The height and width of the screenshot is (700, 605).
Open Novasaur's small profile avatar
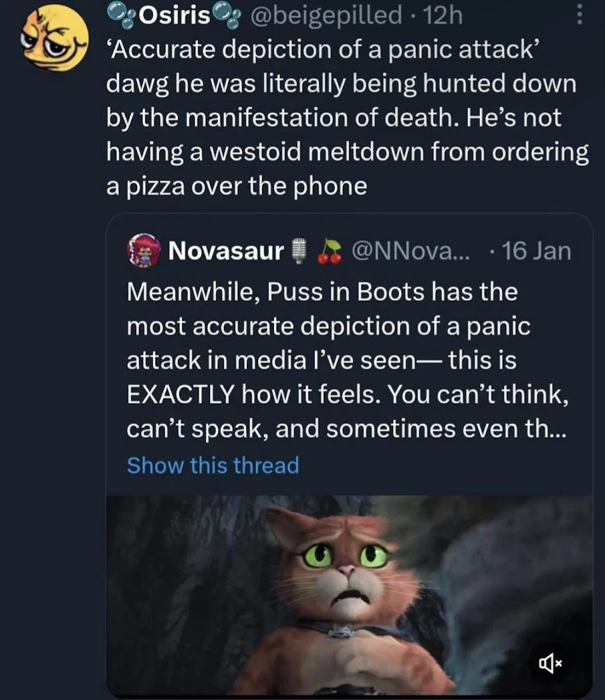point(144,251)
